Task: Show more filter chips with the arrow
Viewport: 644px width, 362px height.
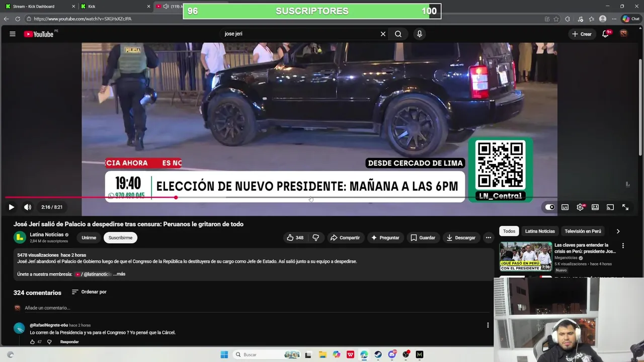Action: (x=618, y=231)
